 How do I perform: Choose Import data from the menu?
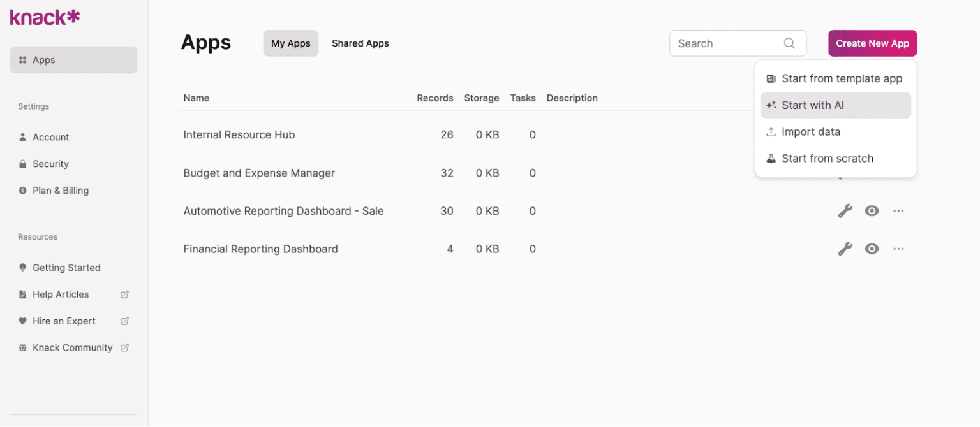tap(810, 132)
